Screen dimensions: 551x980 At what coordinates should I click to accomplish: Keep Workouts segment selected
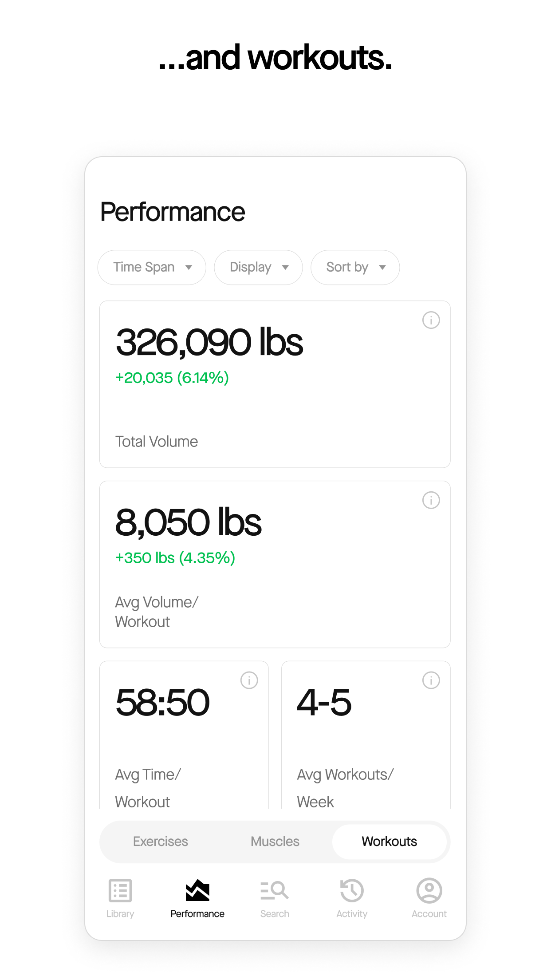click(x=390, y=841)
